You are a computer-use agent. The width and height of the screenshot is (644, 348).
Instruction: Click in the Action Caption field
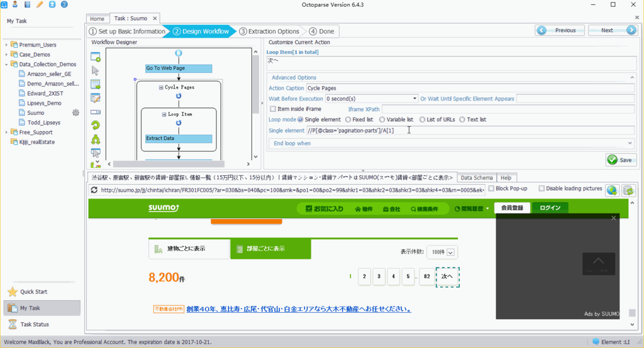click(470, 88)
